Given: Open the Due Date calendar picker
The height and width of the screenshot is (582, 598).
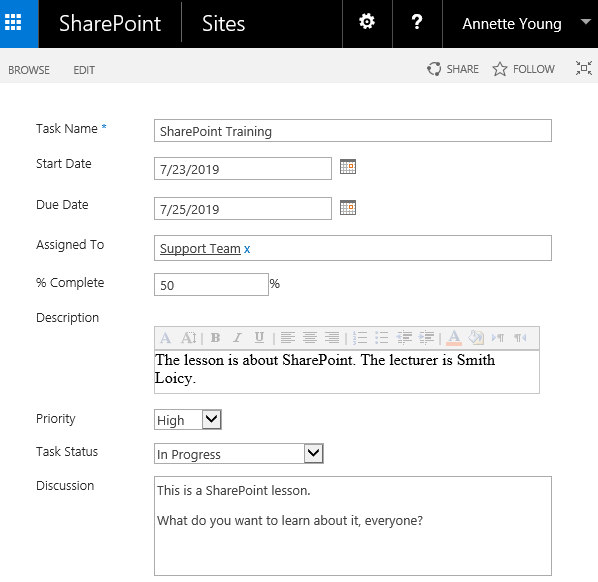Looking at the screenshot, I should [348, 208].
